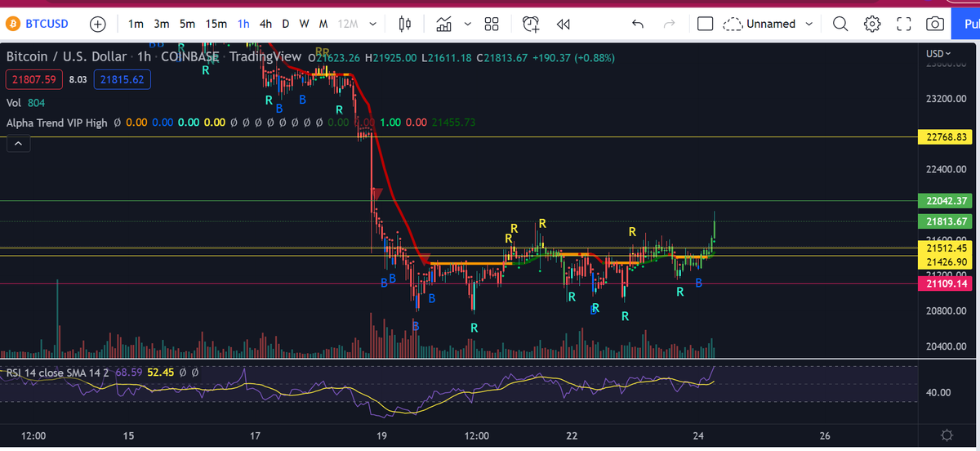Viewport: 980px width, 451px height.
Task: Click the blue buy price 21815.62
Action: pos(122,79)
